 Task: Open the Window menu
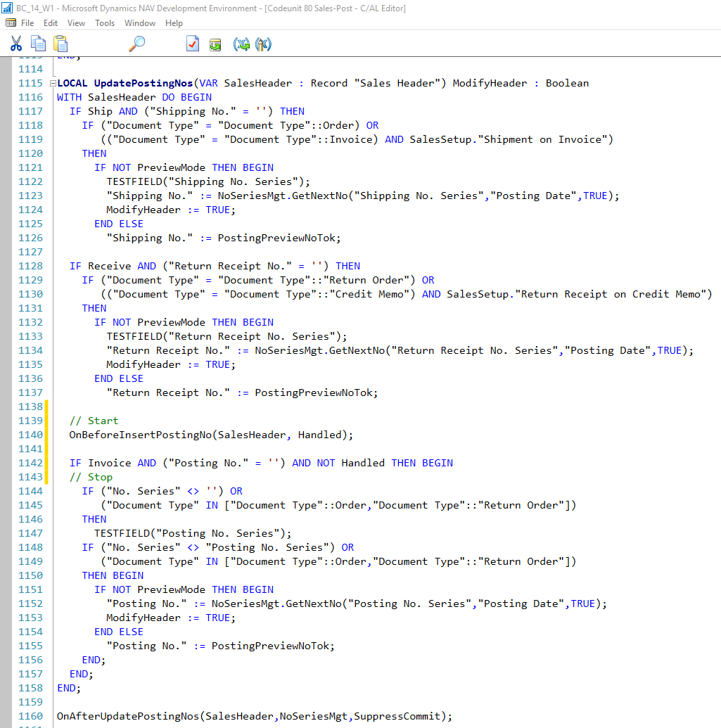[139, 23]
